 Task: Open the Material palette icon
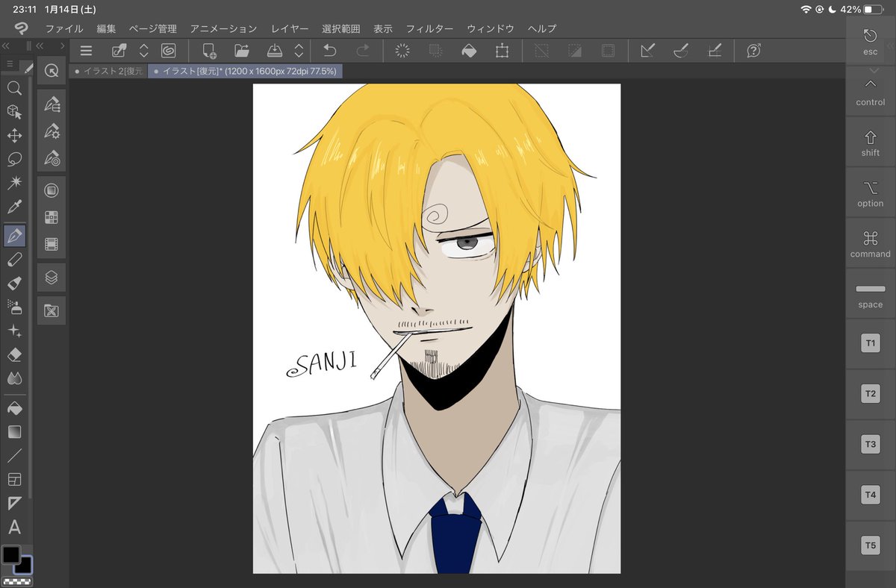point(52,310)
